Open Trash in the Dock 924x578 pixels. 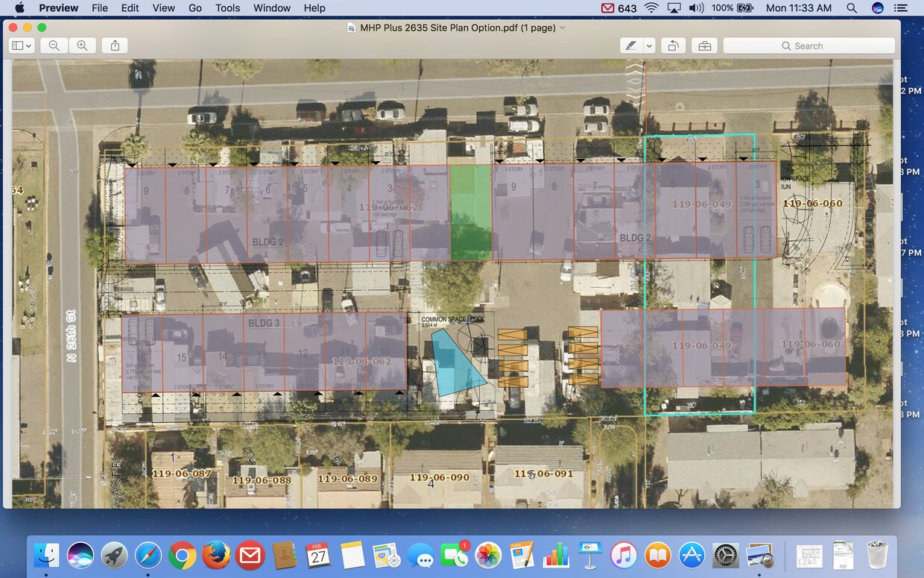click(x=878, y=556)
